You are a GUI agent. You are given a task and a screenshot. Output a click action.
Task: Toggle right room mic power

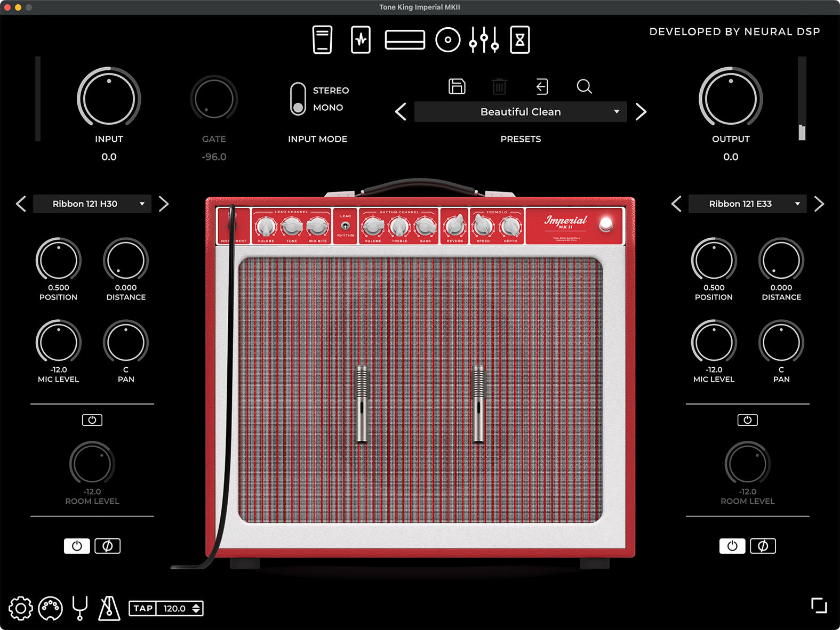[x=748, y=420]
